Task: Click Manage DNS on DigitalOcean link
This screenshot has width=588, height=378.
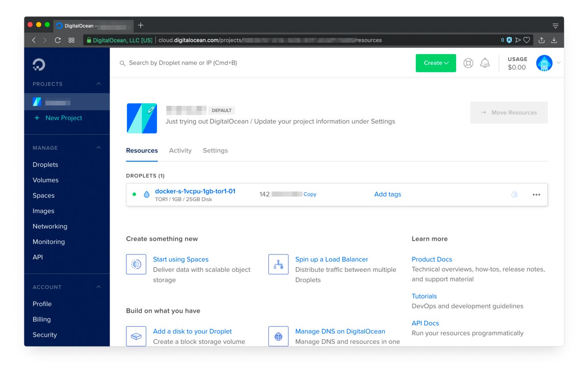Action: (x=340, y=331)
